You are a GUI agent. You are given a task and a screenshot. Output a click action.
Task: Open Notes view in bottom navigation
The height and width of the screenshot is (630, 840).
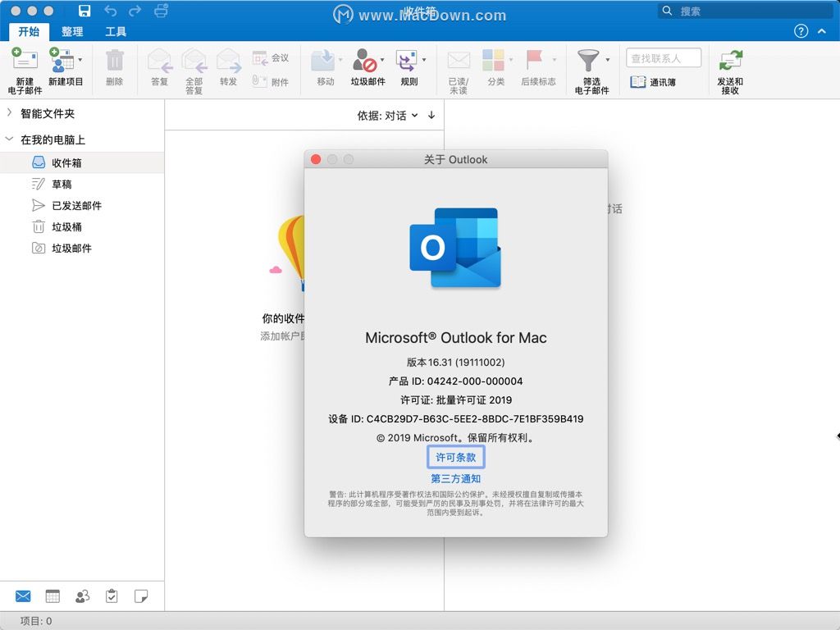[x=141, y=596]
